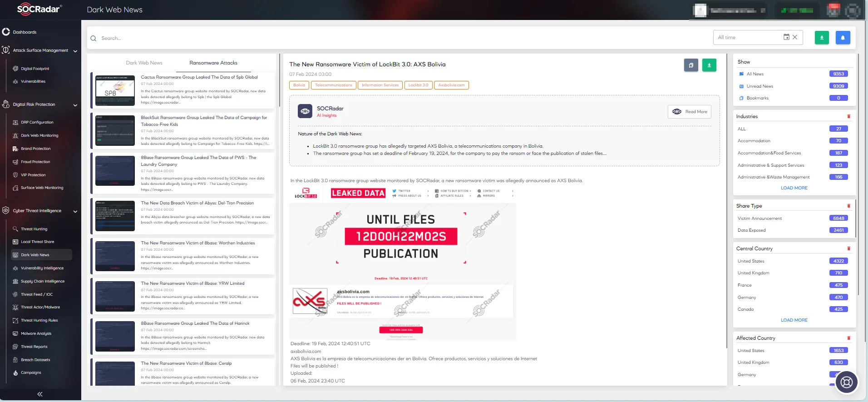
Task: Open Threat Hunting sidebar item
Action: (x=34, y=229)
